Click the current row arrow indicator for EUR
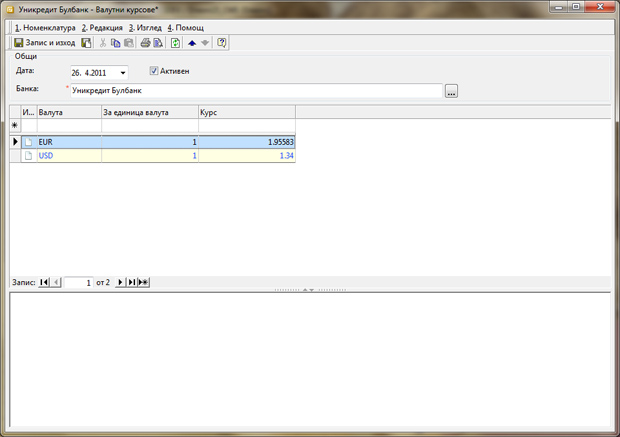The image size is (620, 437). click(x=15, y=142)
